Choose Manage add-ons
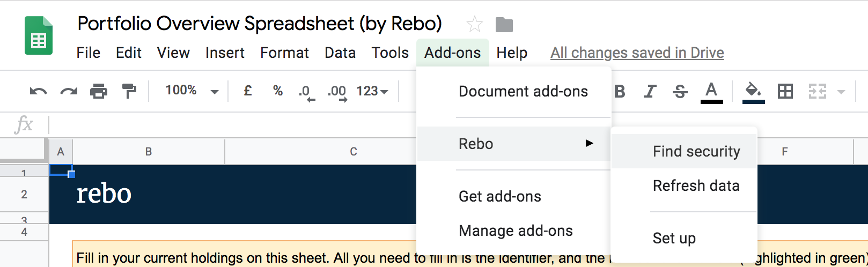868x267 pixels. point(514,231)
